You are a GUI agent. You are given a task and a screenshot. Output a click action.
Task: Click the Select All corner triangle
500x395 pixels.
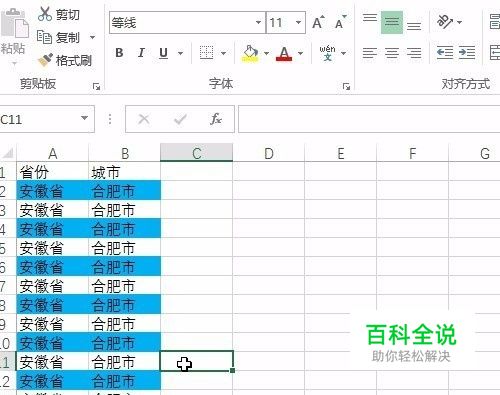pos(8,153)
